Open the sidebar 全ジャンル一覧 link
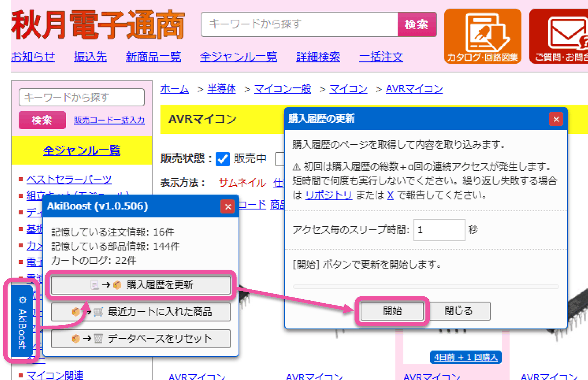Screen dimensions: 588x380 point(81,151)
